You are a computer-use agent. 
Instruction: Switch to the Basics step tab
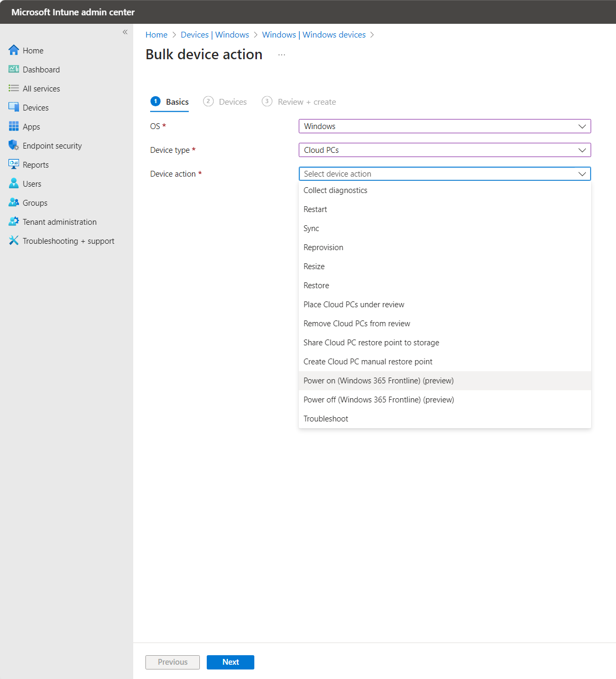(170, 102)
